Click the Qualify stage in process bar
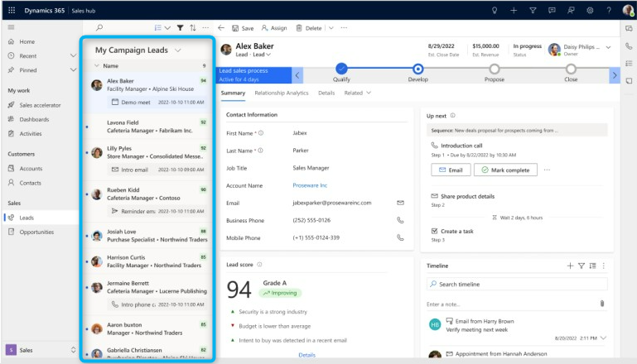637x364 pixels. point(341,69)
